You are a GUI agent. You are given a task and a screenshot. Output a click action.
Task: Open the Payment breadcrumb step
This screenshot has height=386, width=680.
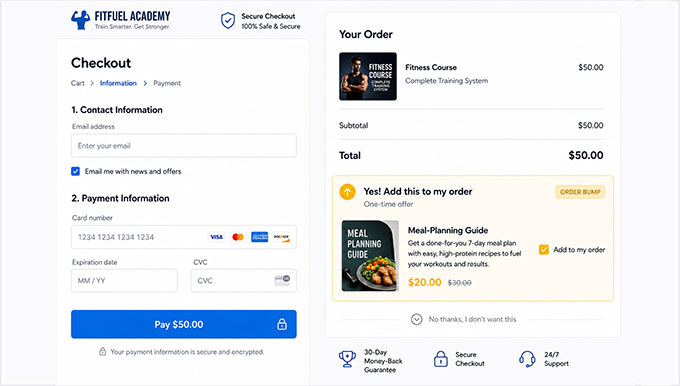[167, 83]
